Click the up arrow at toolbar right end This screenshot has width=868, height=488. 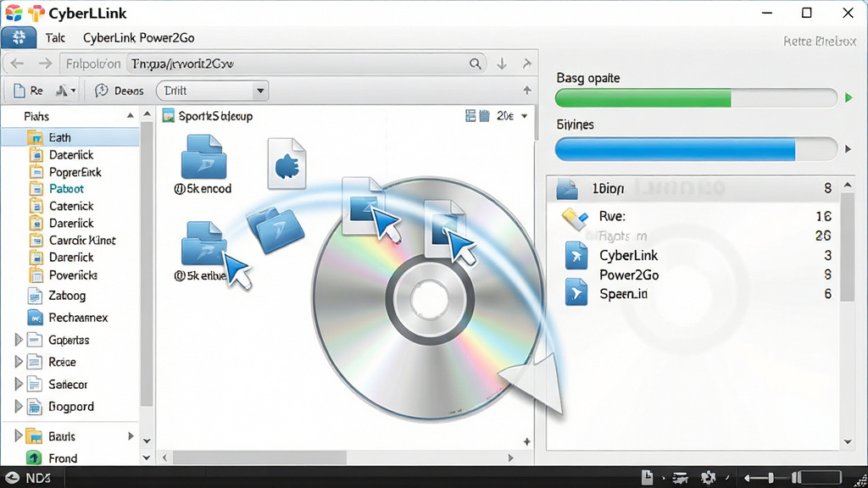tap(527, 90)
